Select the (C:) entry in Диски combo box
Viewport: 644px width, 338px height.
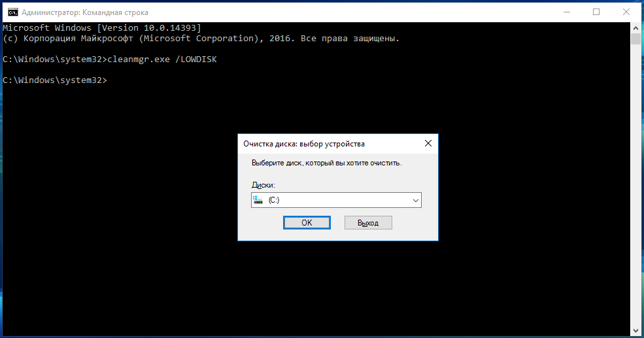click(327, 200)
